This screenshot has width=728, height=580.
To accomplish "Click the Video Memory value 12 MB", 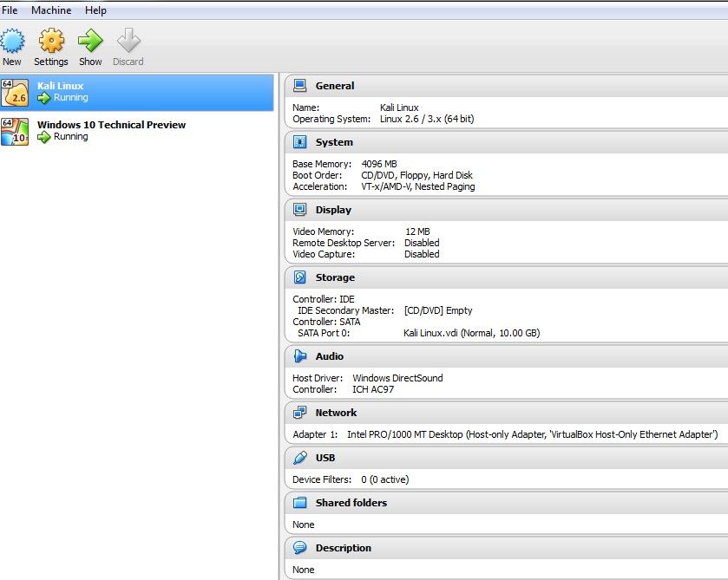I will click(x=417, y=231).
